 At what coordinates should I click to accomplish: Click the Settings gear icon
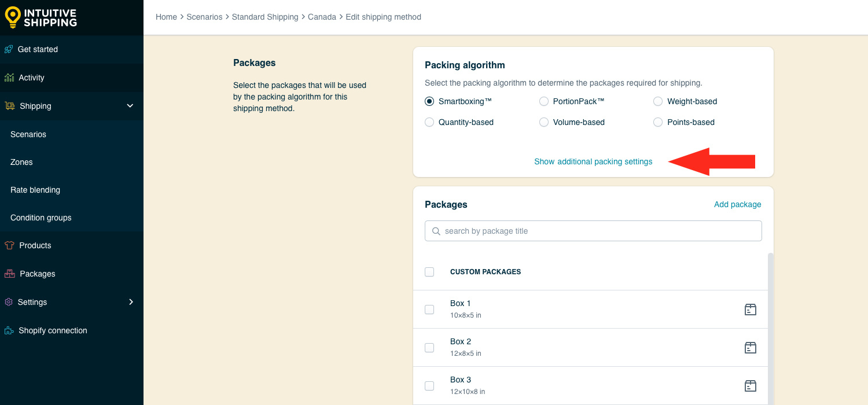(9, 302)
